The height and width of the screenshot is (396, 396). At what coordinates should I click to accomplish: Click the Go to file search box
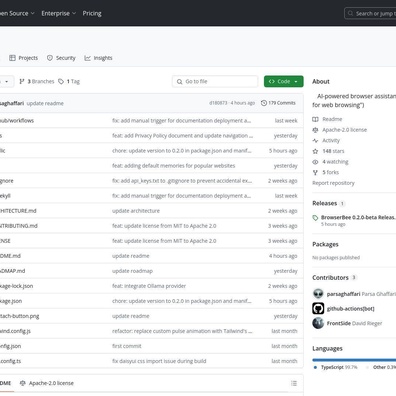coord(215,81)
